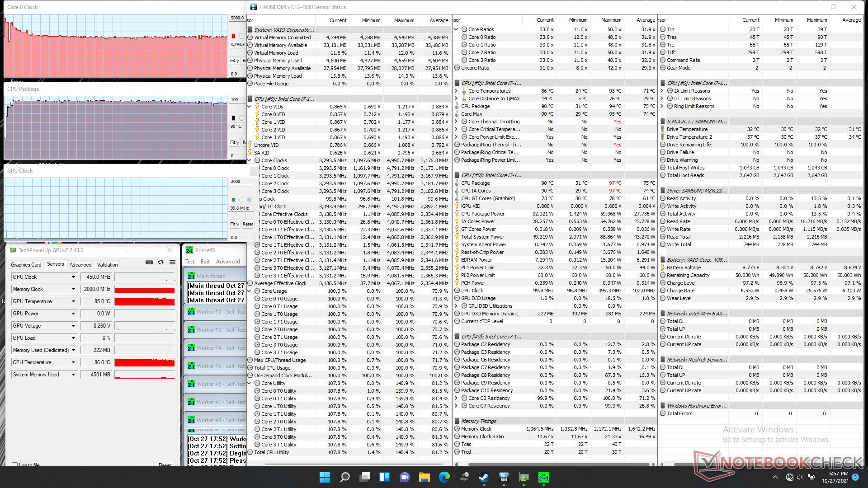Click Fit y in CPU Package graph
Viewport: 868px width, 488px height.
(235, 142)
